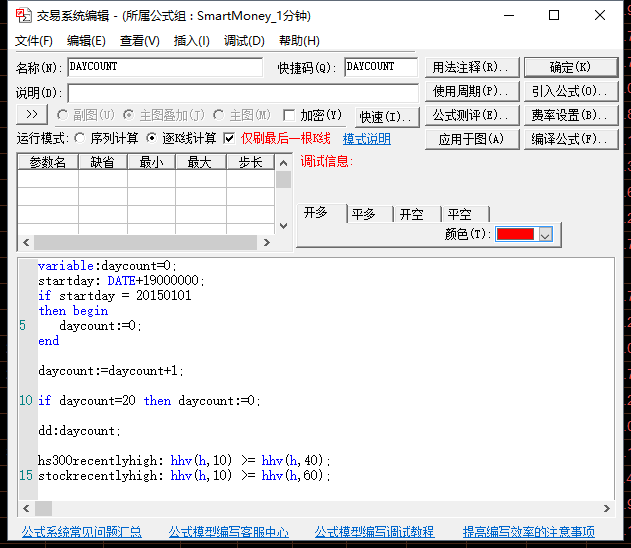Open the 调试(D) menu
The image size is (631, 548).
[x=244, y=41]
